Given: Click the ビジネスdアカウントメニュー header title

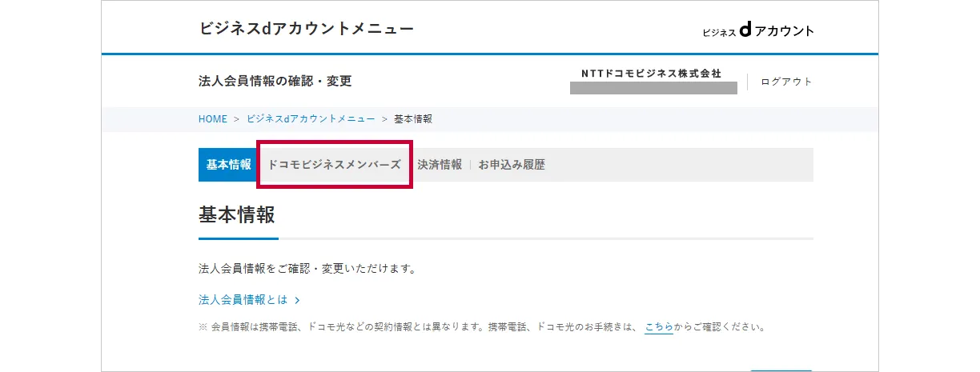Looking at the screenshot, I should pyautogui.click(x=306, y=30).
